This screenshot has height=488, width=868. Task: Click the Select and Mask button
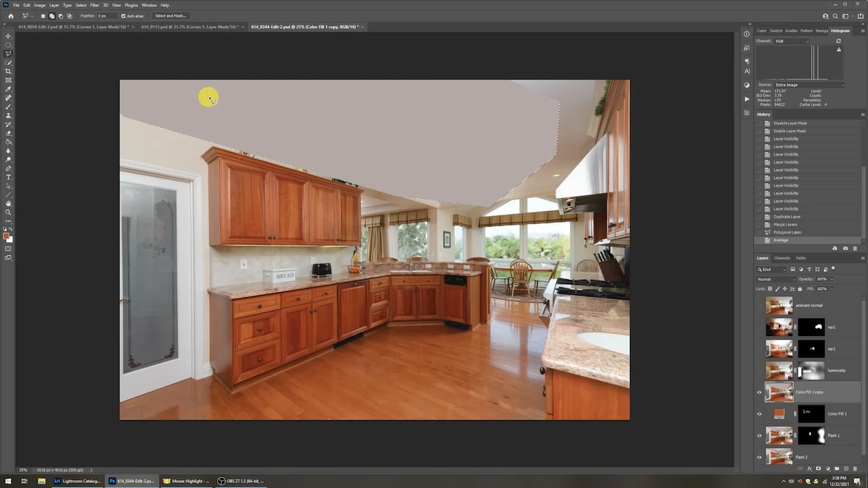click(170, 15)
